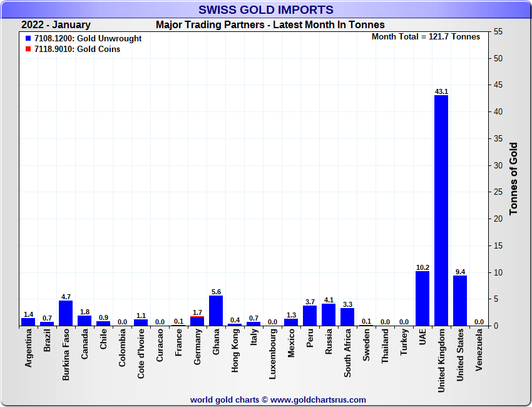Click the Major Trading Partners subtitle
Viewport: 532px width, 407px height.
click(270, 25)
